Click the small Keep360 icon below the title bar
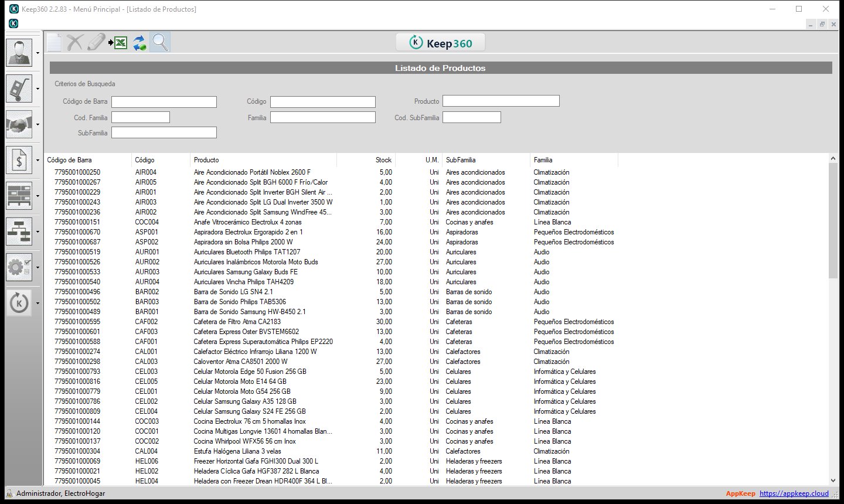 [13, 23]
